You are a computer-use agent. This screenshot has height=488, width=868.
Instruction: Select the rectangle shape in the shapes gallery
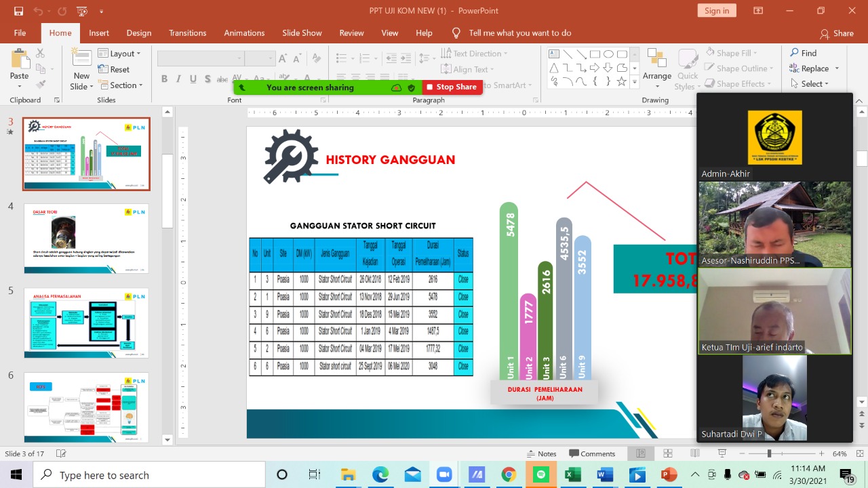click(x=595, y=54)
